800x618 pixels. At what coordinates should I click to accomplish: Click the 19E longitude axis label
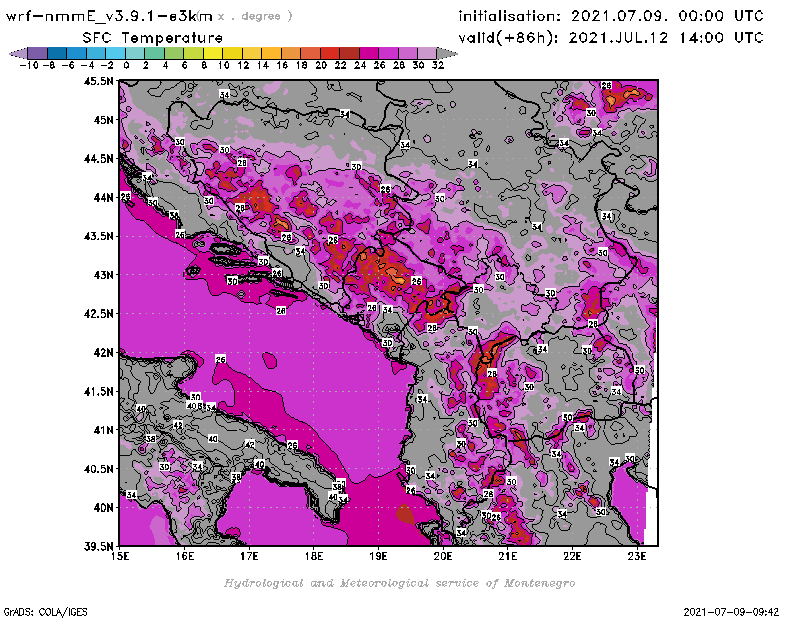(379, 556)
